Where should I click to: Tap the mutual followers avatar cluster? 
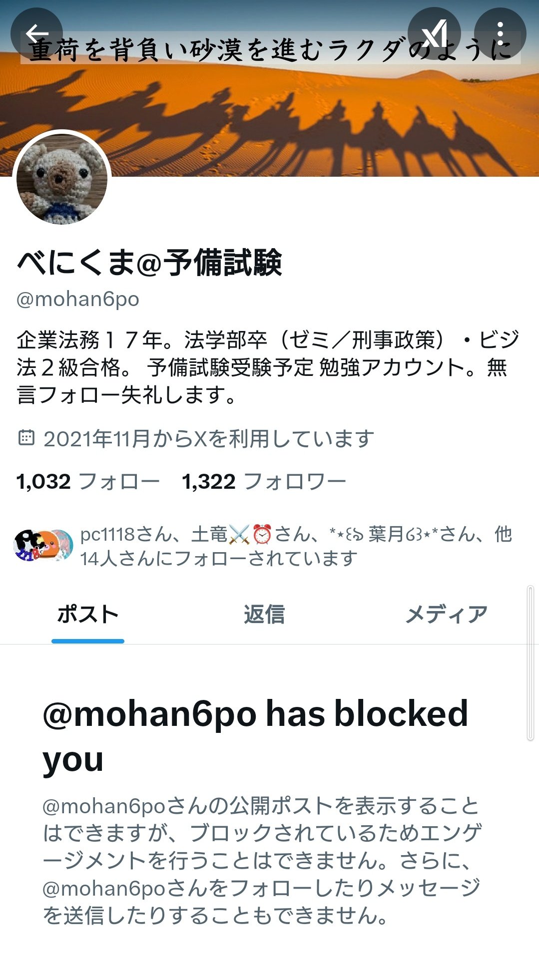(43, 546)
